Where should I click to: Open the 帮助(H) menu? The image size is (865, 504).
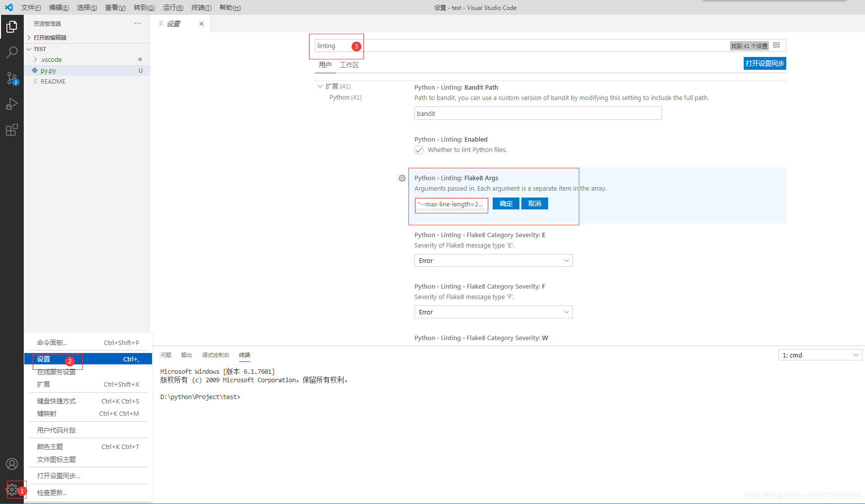pos(230,7)
